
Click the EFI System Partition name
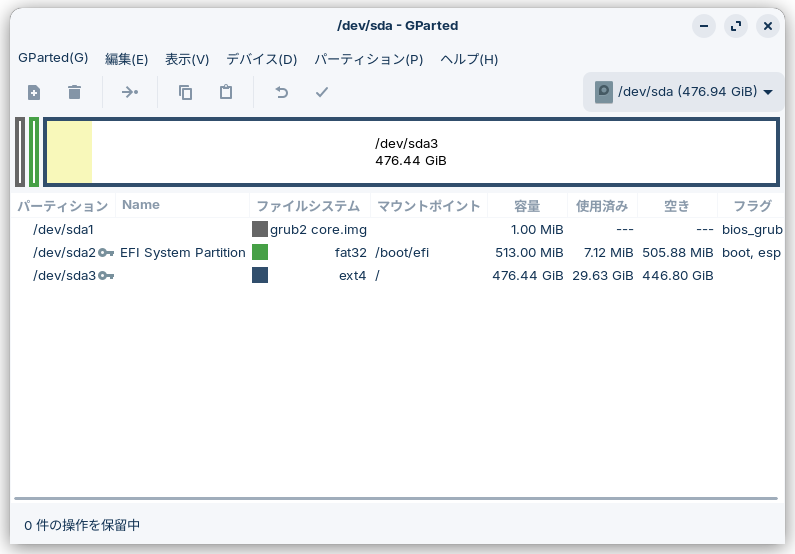click(183, 252)
